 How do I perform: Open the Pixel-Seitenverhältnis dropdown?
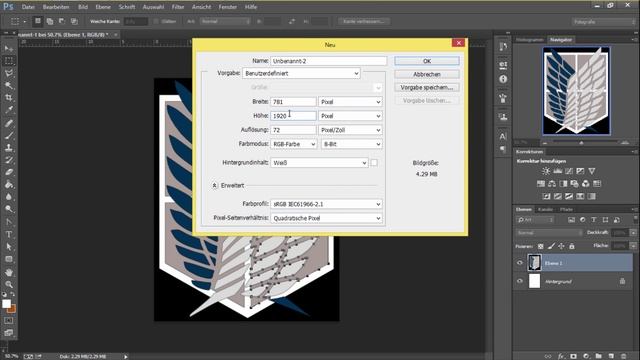[326, 218]
